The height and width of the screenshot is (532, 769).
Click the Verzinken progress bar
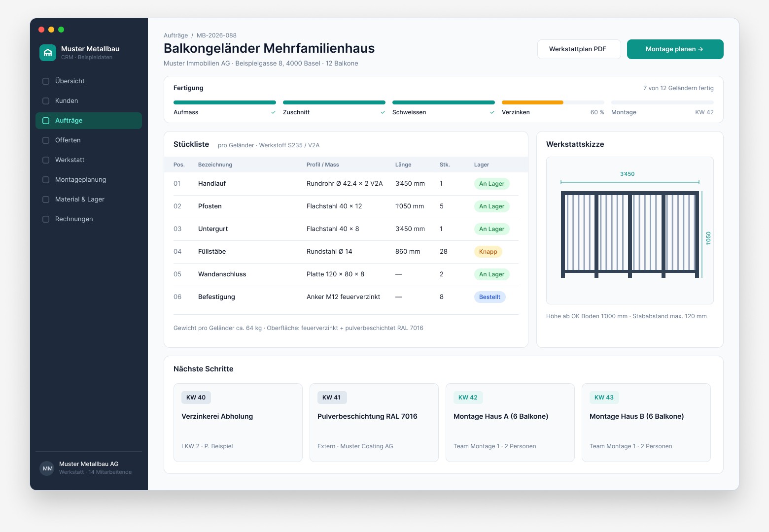553,102
